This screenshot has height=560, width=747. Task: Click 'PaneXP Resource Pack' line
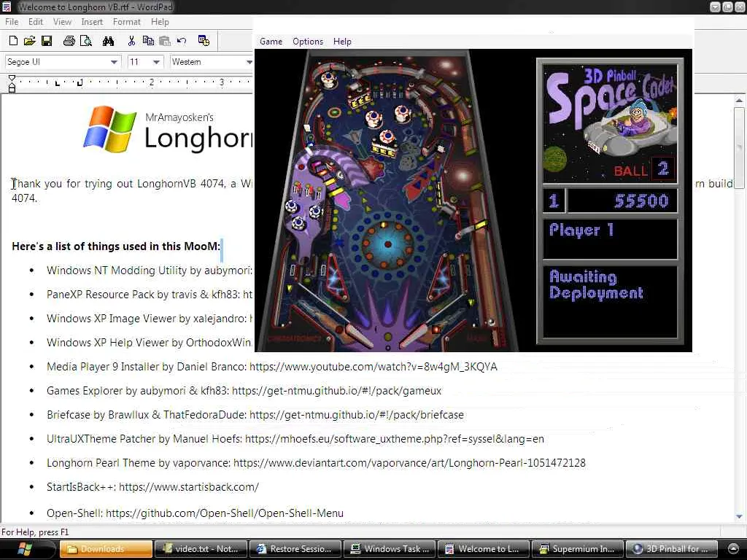[x=149, y=295]
